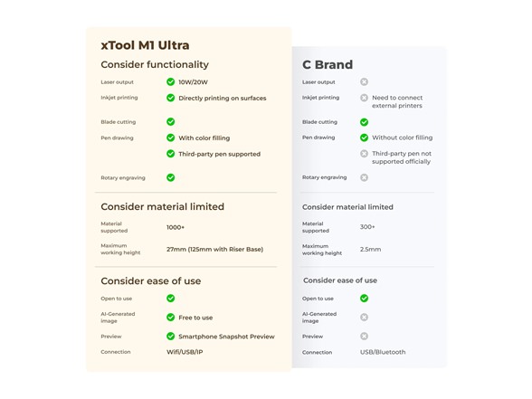The height and width of the screenshot is (399, 532).
Task: Click C Brand Open to use green check
Action: coord(364,299)
